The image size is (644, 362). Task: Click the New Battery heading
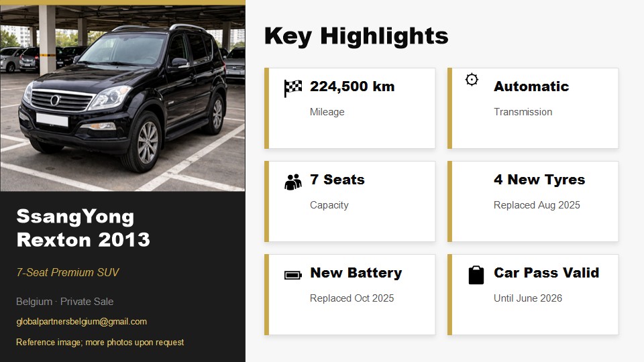coord(356,273)
